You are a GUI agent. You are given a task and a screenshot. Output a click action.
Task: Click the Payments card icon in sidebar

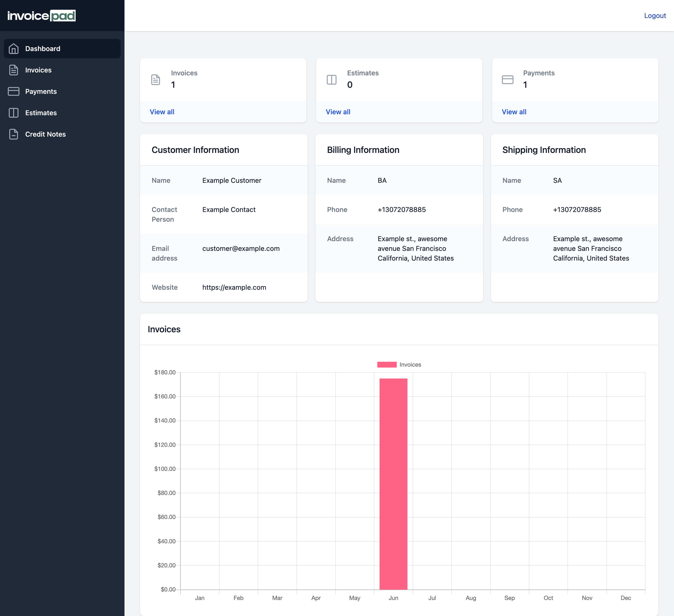coord(13,91)
